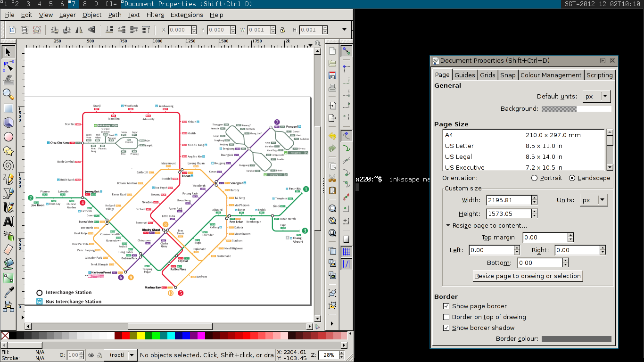Screen dimensions: 644x362
Task: Click Resize page to drawing or selection
Action: pyautogui.click(x=527, y=276)
